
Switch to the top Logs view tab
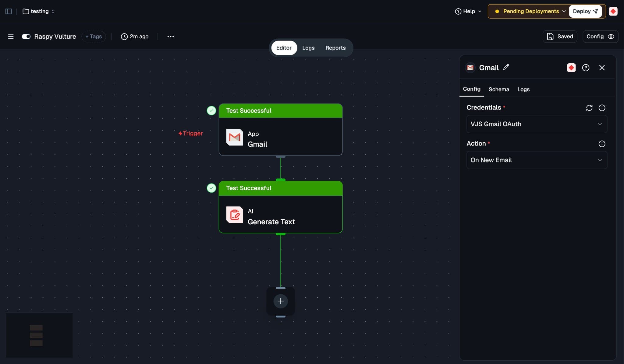[308, 48]
